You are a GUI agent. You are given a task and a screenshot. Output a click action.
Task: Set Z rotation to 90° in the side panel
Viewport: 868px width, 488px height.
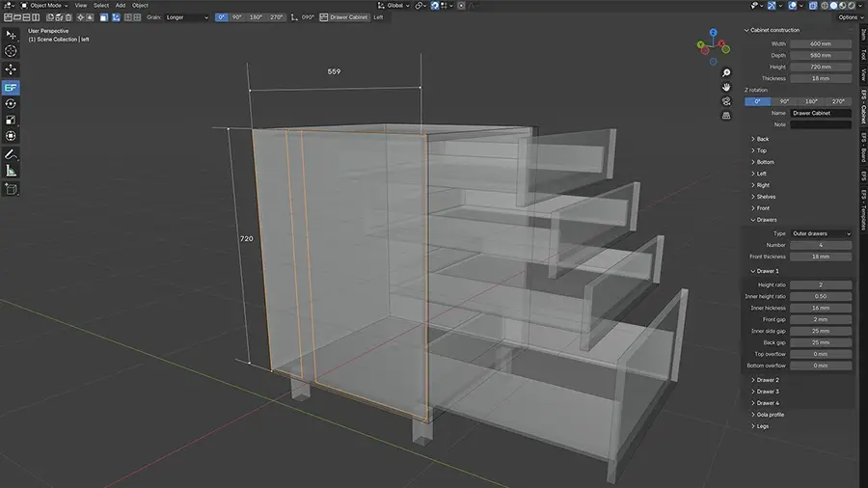click(x=784, y=101)
